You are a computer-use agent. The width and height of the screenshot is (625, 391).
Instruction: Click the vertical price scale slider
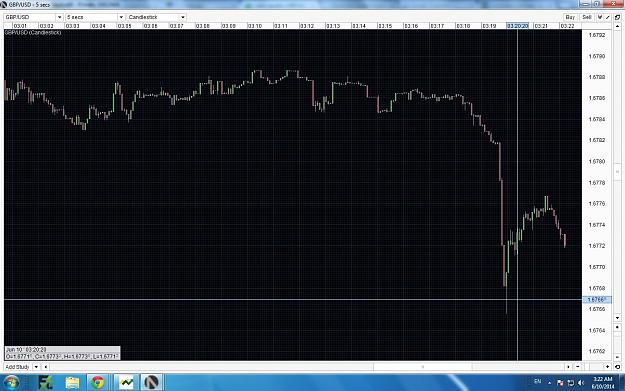pyautogui.click(x=617, y=172)
